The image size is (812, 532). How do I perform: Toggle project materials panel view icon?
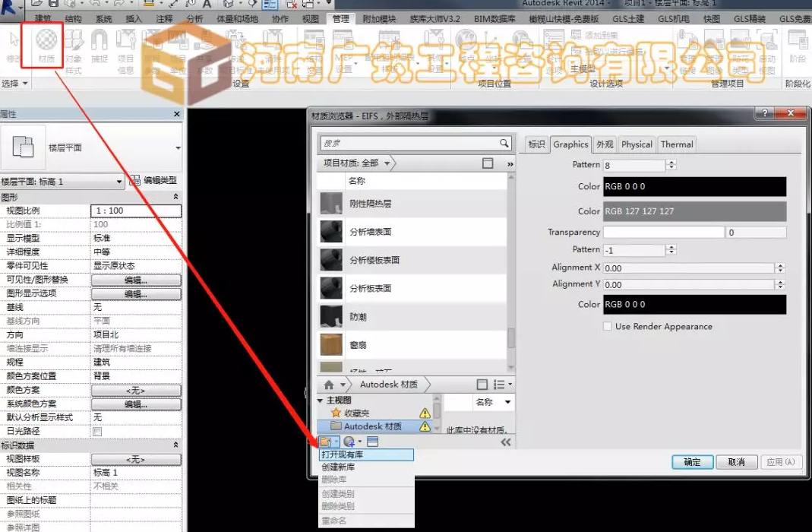pyautogui.click(x=488, y=163)
